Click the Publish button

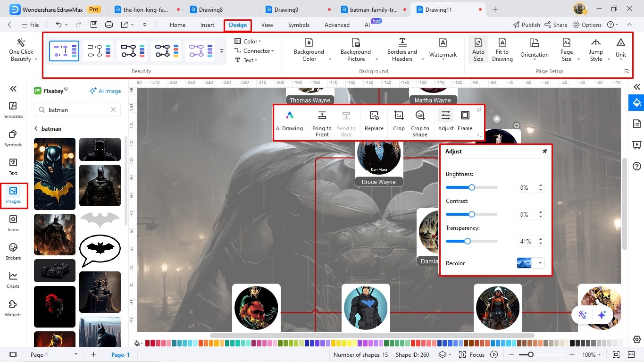click(x=526, y=25)
